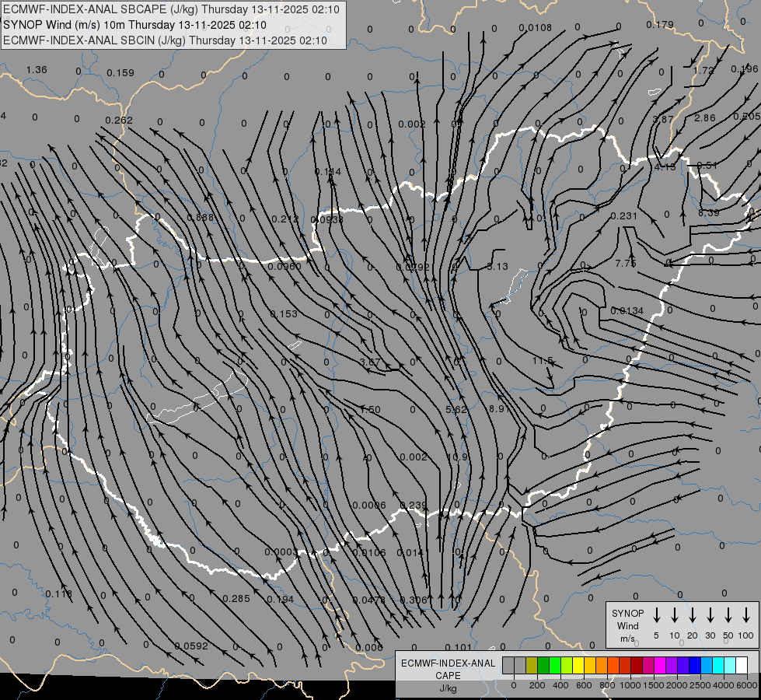Click the wind arrow above the 30 label
The width and height of the screenshot is (761, 700).
click(710, 615)
